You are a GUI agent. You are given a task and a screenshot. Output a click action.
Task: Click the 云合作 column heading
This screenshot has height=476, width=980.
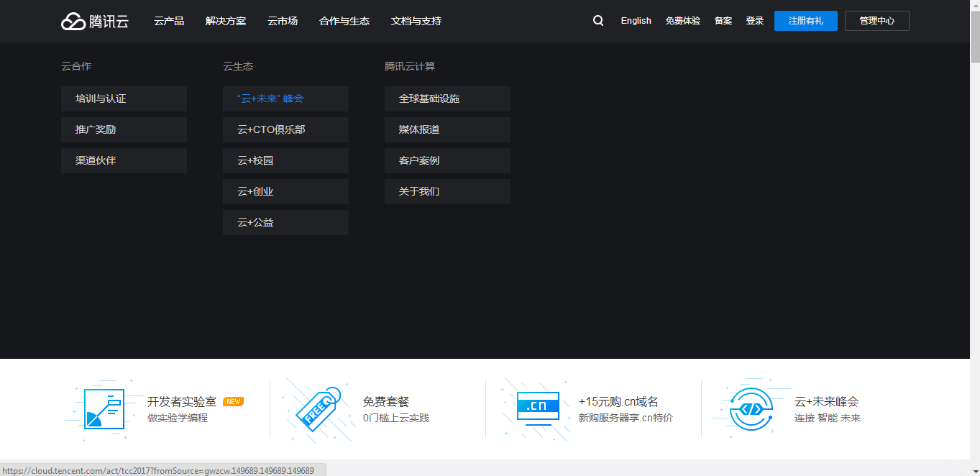(x=76, y=66)
